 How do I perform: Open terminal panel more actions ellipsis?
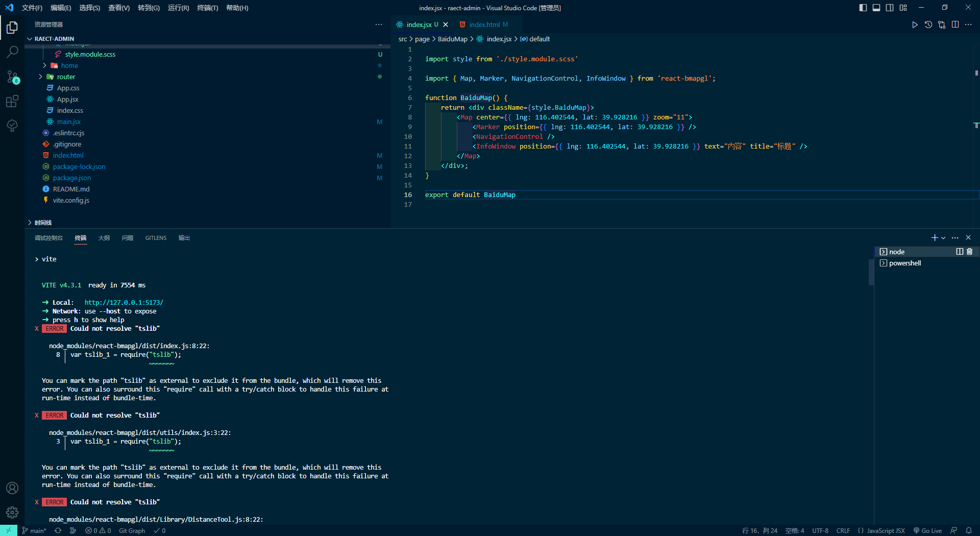[955, 238]
